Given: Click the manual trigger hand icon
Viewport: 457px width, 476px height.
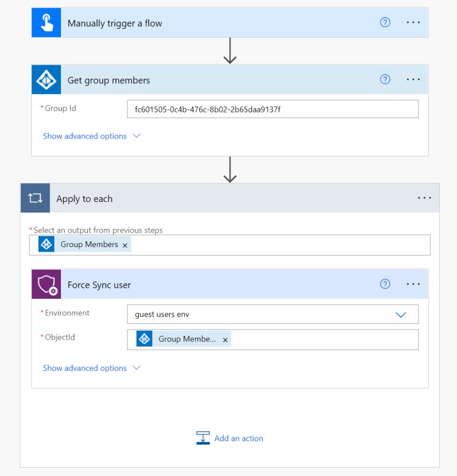Looking at the screenshot, I should [46, 23].
